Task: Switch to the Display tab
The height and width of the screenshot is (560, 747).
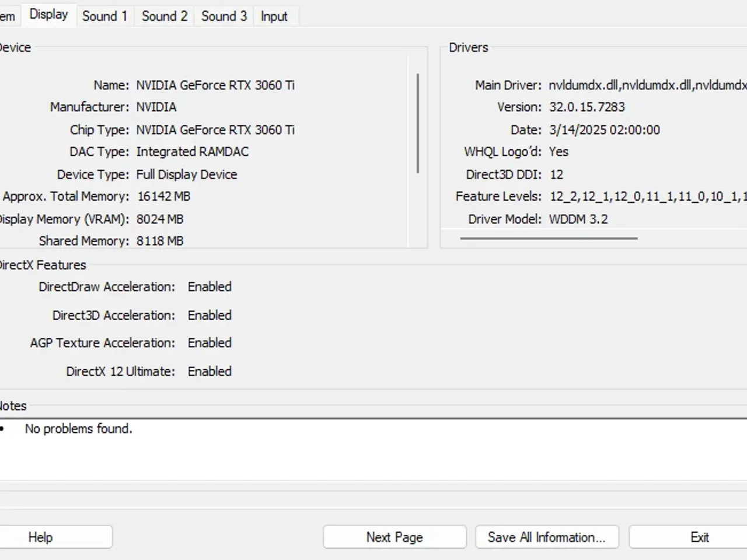Action: 48,15
